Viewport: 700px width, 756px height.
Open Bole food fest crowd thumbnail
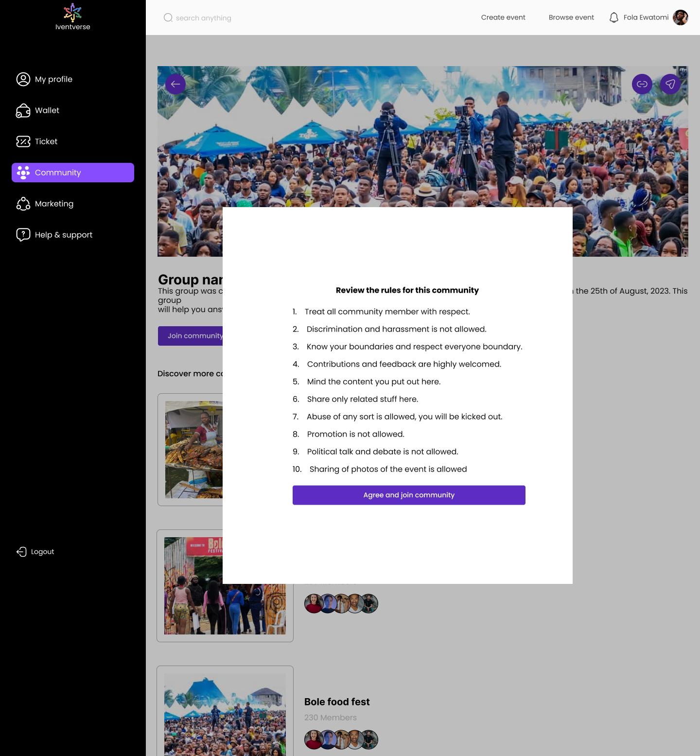pyautogui.click(x=225, y=714)
